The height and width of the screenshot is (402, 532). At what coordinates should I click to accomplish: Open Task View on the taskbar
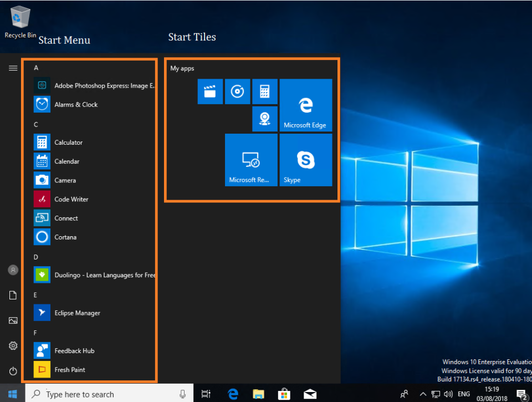coord(206,394)
